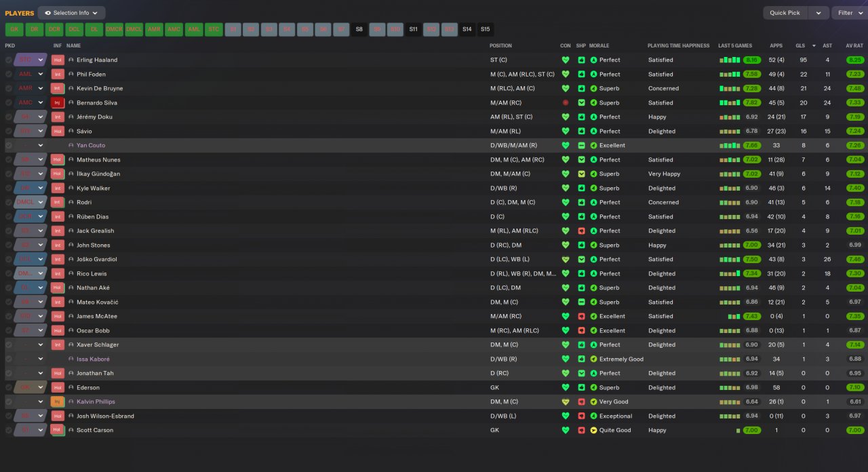Sort by the AV RAT column header

click(x=854, y=45)
